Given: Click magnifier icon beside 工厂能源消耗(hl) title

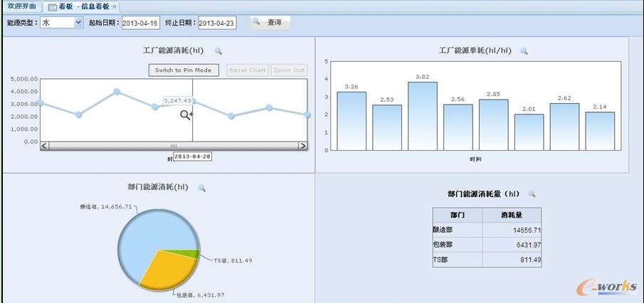Looking at the screenshot, I should (218, 51).
